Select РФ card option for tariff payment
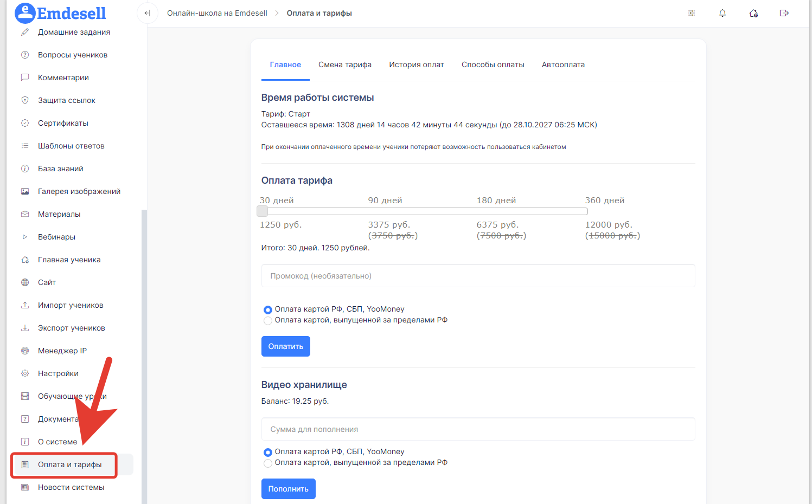Image resolution: width=812 pixels, height=504 pixels. tap(268, 310)
